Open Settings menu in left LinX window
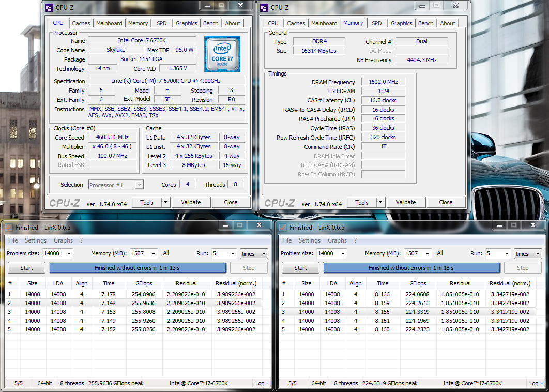Viewport: 549px width, 392px height. coord(35,240)
